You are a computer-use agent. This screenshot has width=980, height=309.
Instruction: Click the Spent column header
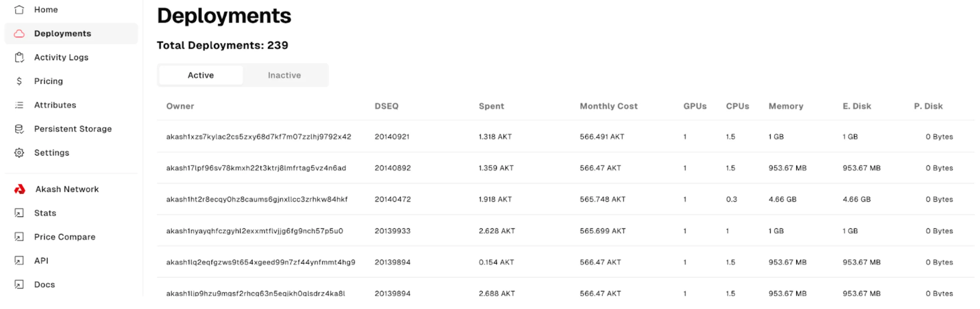tap(491, 106)
